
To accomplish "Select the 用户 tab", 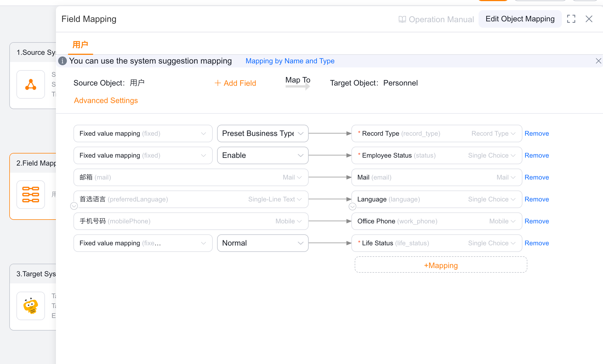I will [80, 45].
